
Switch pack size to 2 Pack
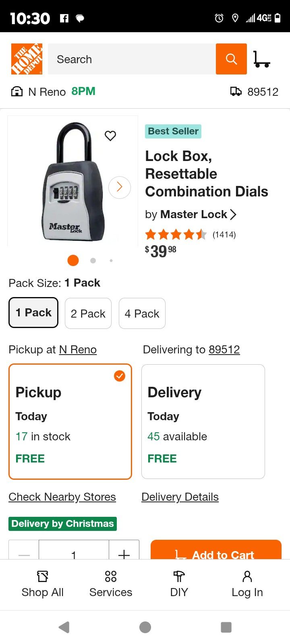click(88, 313)
